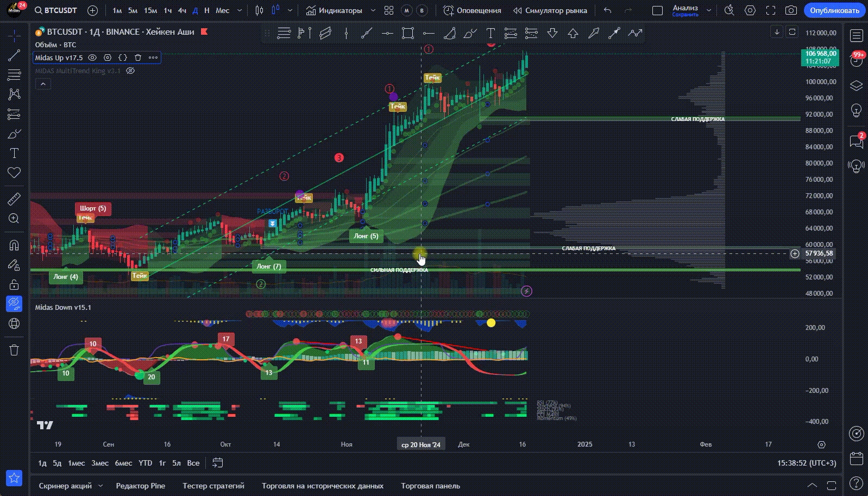Open the trash remove objects tool

pos(14,350)
